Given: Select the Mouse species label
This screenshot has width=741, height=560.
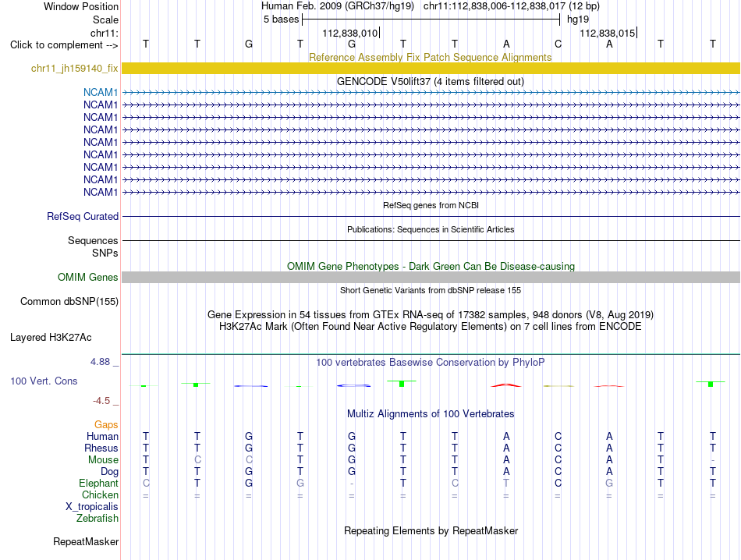Looking at the screenshot, I should (103, 460).
